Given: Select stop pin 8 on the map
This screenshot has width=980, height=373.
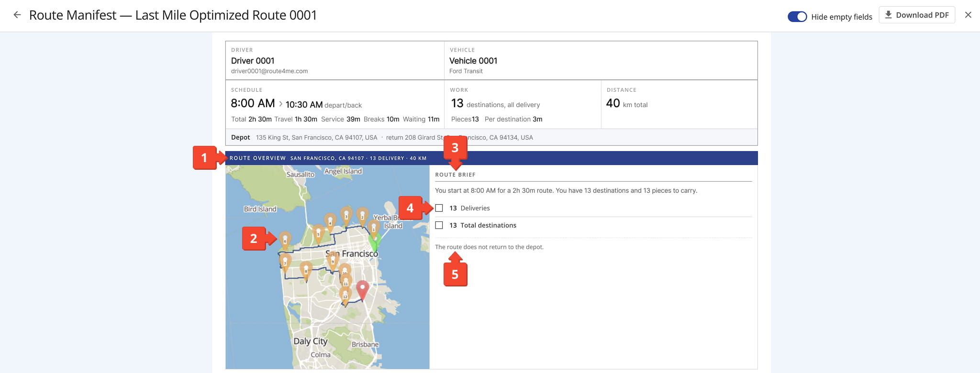Looking at the screenshot, I should pyautogui.click(x=306, y=271).
